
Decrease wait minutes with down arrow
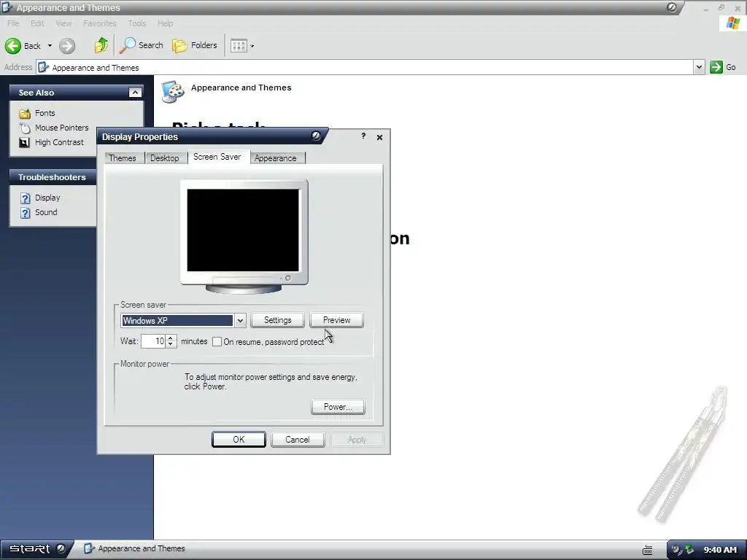(x=171, y=344)
